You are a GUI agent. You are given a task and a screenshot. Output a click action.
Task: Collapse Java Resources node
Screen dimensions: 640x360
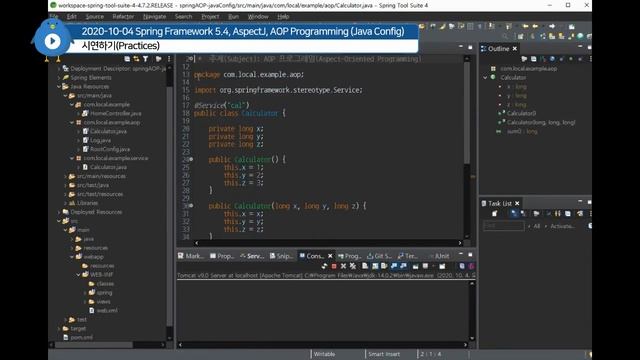tap(59, 87)
